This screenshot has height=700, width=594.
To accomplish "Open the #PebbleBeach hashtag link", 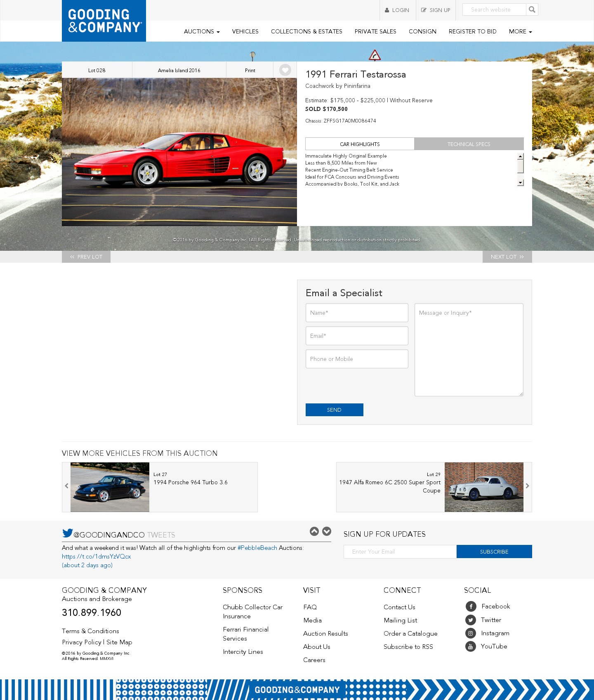I will pos(257,548).
